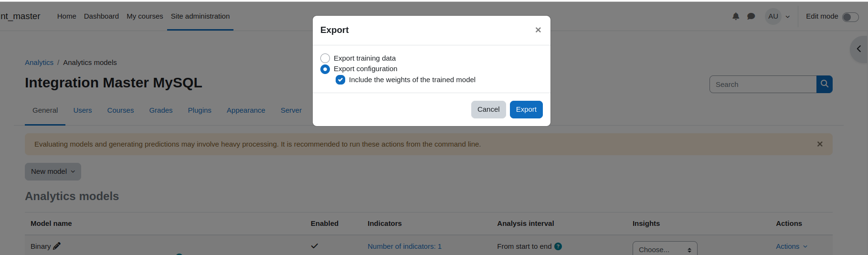Open the messaging speech bubble icon
The width and height of the screenshot is (868, 255).
(x=751, y=16)
